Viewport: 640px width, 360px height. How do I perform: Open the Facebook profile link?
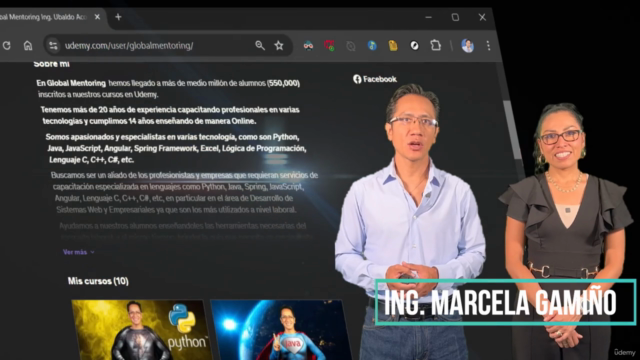(x=375, y=79)
